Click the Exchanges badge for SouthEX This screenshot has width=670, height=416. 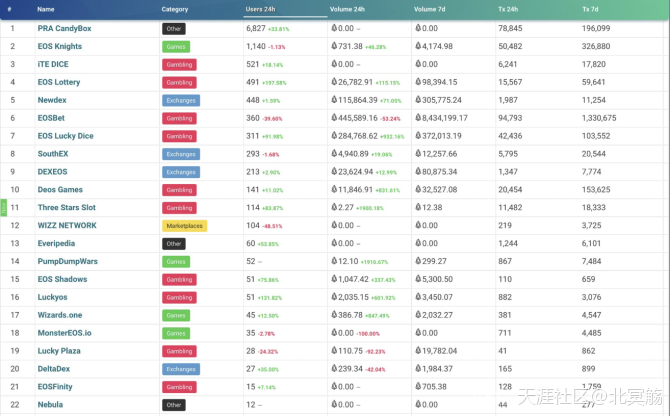pos(181,154)
